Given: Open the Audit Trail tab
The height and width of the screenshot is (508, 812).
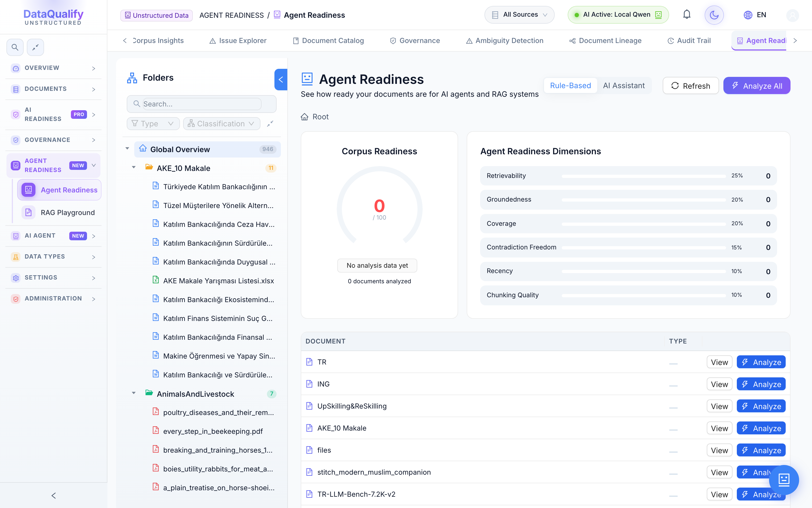Looking at the screenshot, I should pyautogui.click(x=689, y=41).
